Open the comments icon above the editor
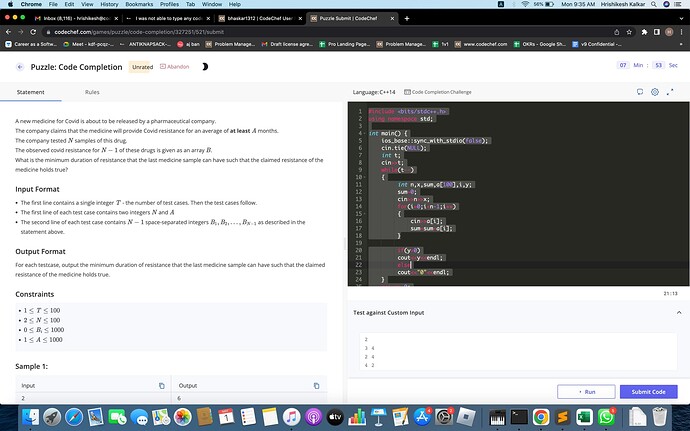This screenshot has height=431, width=690. coord(640,92)
